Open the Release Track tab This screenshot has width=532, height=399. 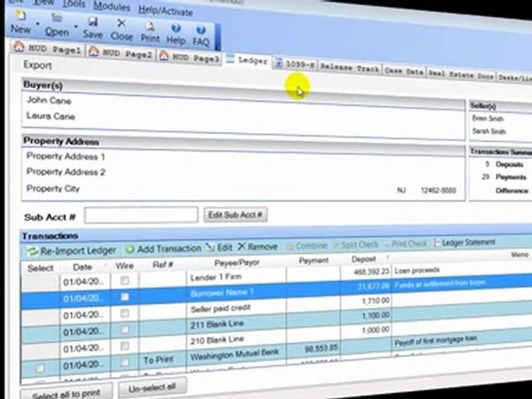click(x=350, y=68)
